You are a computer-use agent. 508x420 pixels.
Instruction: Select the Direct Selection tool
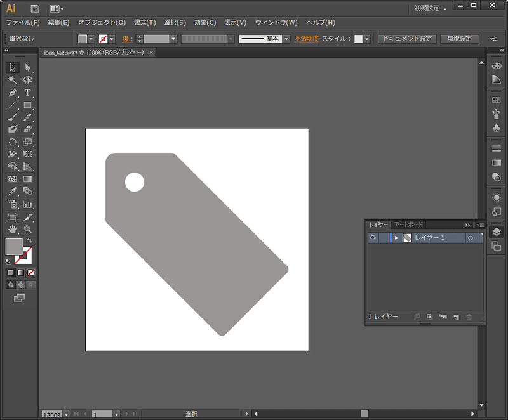click(27, 68)
